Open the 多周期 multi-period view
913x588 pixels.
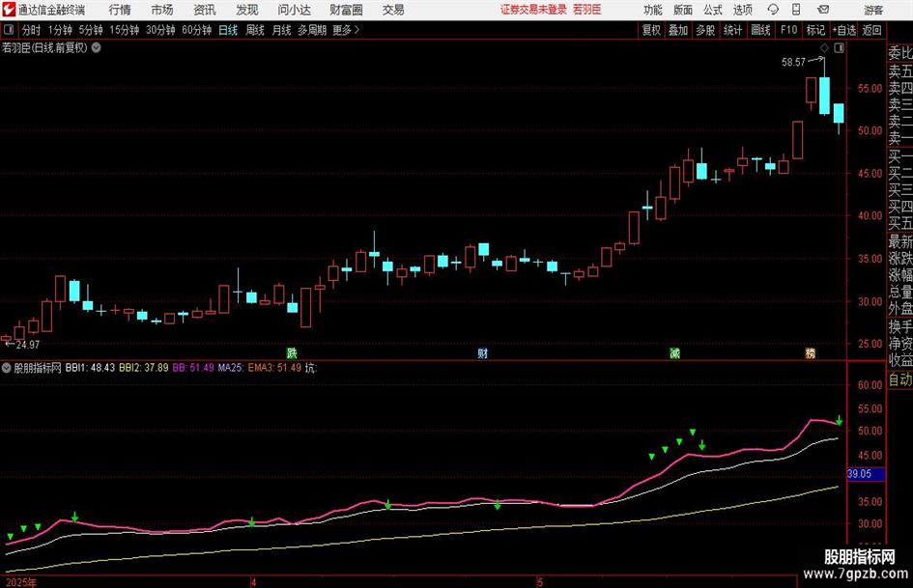pos(311,30)
